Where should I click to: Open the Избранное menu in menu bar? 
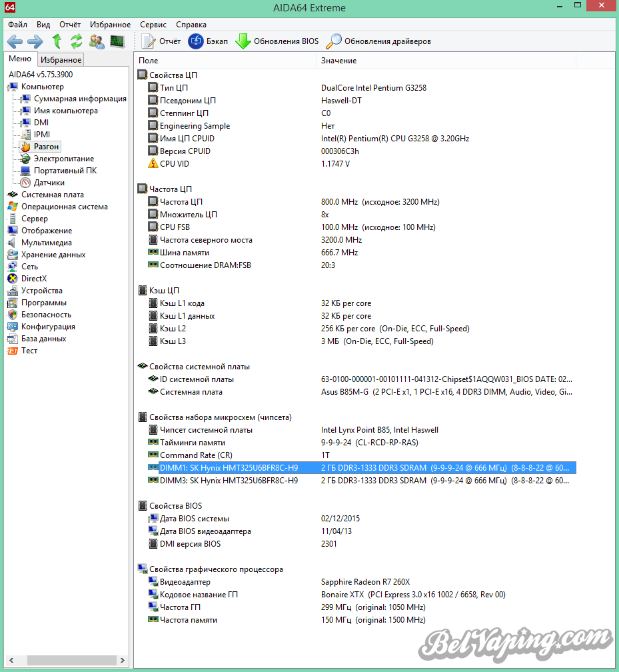(110, 25)
